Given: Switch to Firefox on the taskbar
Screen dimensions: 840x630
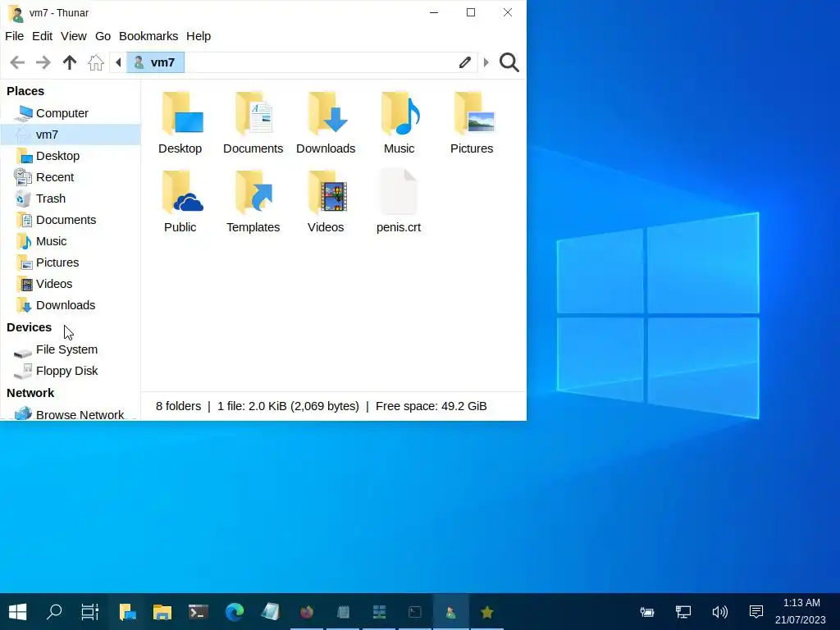Looking at the screenshot, I should 307,612.
